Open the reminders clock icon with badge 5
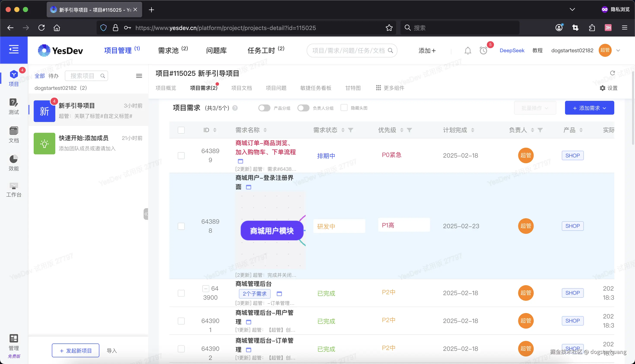Image resolution: width=635 pixels, height=364 pixels. (483, 51)
